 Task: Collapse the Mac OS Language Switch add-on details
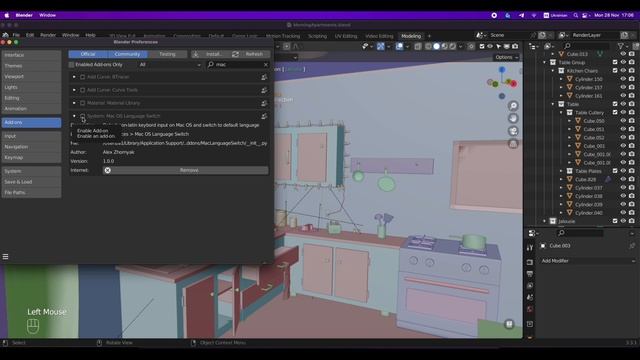[74, 116]
